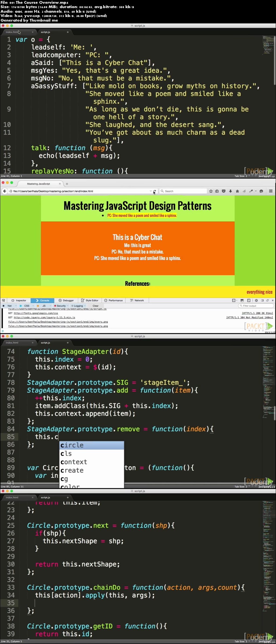
Task: Toggle Logging messages filter in console
Action: pos(78,306)
